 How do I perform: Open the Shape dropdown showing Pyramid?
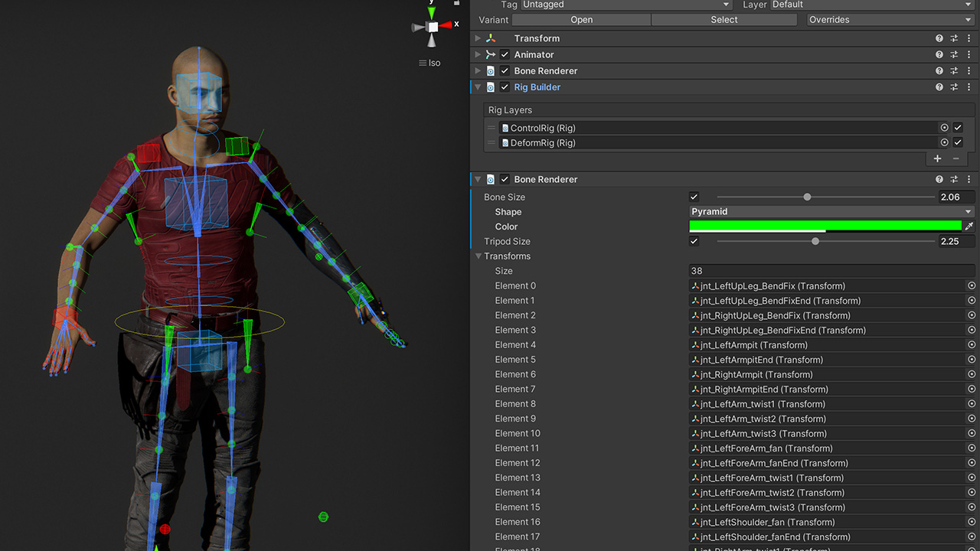tap(831, 211)
